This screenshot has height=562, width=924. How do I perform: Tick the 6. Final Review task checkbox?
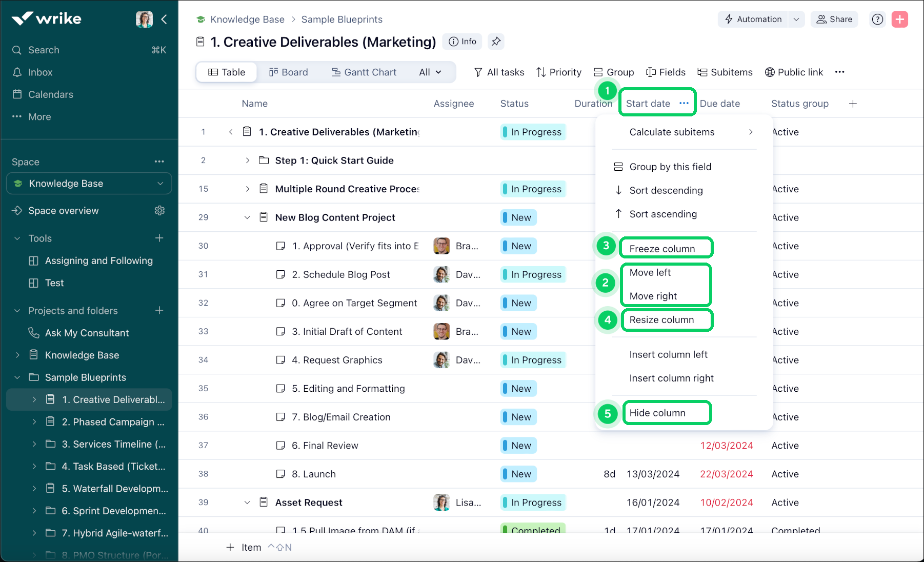pyautogui.click(x=280, y=446)
